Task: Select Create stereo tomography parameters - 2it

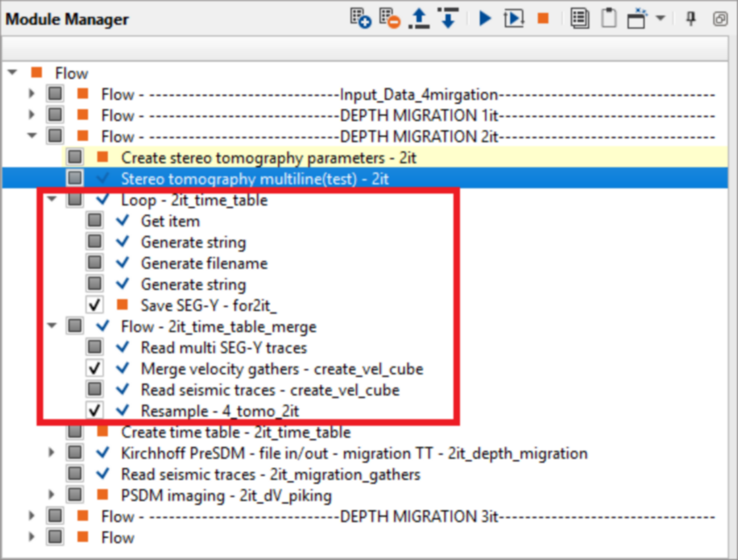Action: pyautogui.click(x=268, y=157)
